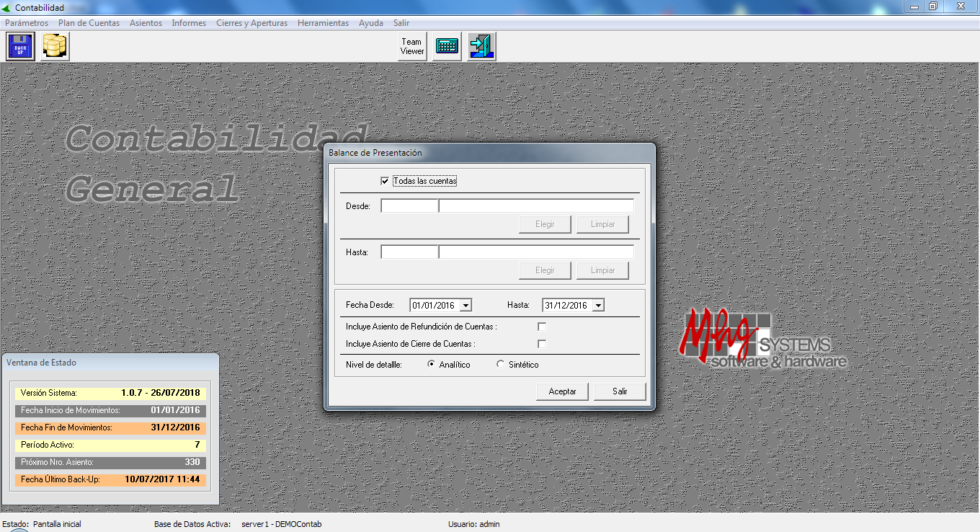This screenshot has height=532, width=980.
Task: Click the Contabilidad title bar app icon
Action: point(7,8)
